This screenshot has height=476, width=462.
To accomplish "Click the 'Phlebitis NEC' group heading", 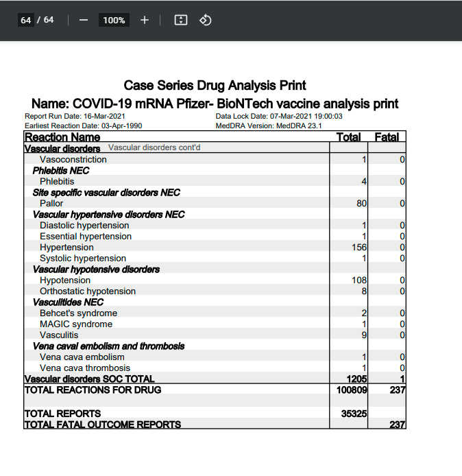I will click(61, 171).
